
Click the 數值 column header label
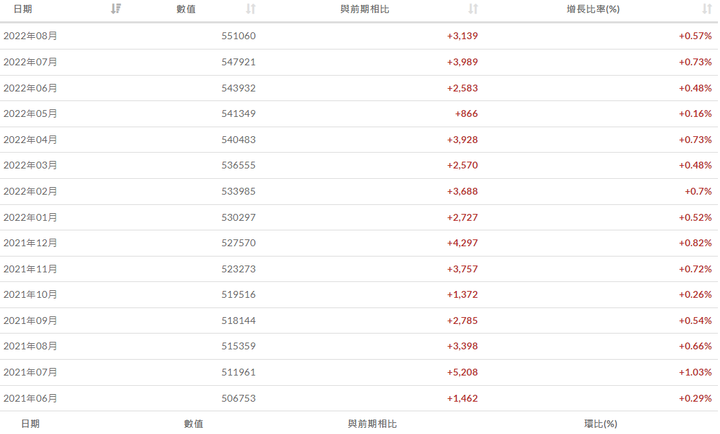click(185, 9)
